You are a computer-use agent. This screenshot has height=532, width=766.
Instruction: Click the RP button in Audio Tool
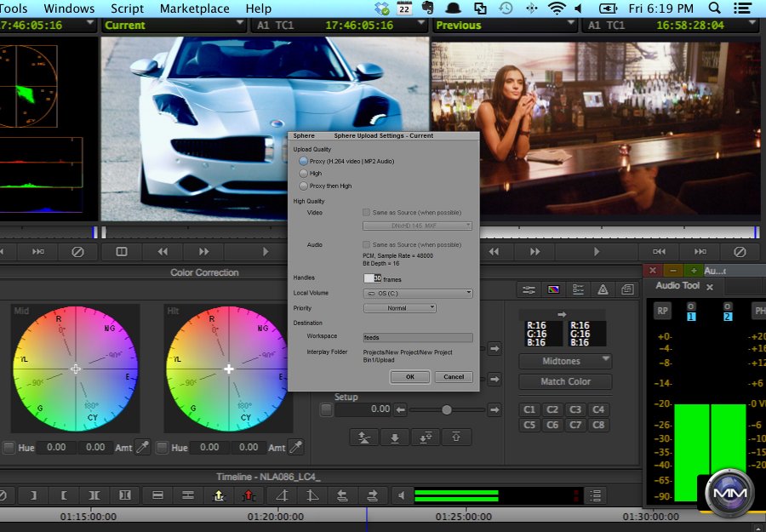pyautogui.click(x=662, y=312)
